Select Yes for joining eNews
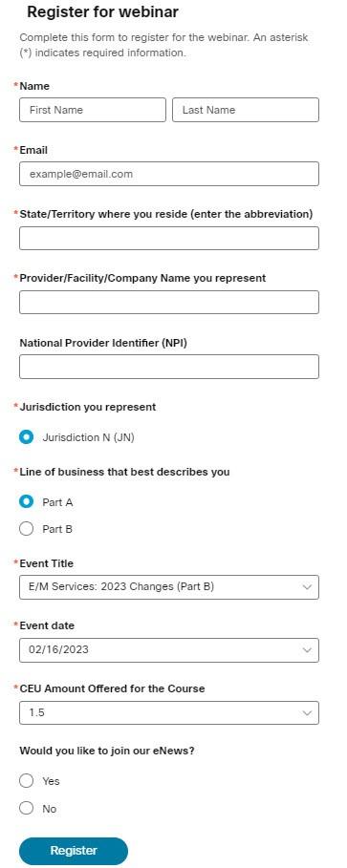Screen dimensions: 347x868 (x=26, y=781)
